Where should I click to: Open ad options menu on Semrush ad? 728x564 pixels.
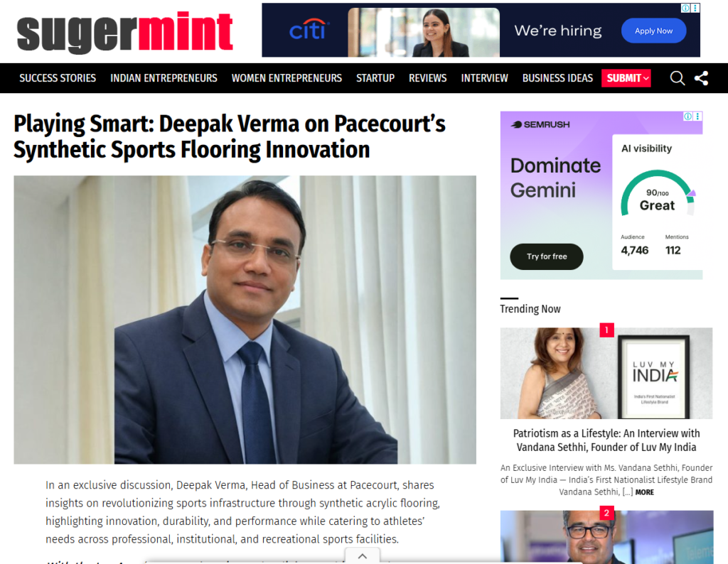698,116
